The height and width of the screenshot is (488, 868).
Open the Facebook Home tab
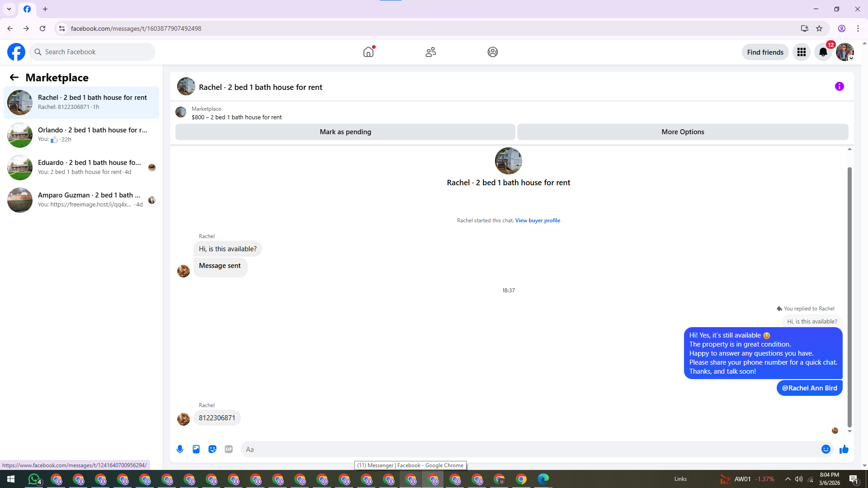[x=368, y=52]
